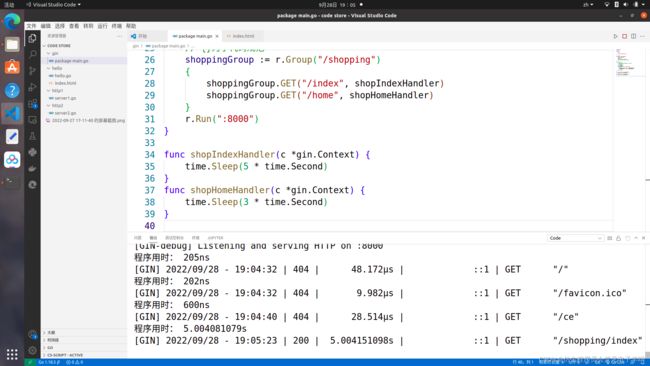
Task: Open Baidu Netdisk icon in the dock
Action: tap(12, 160)
